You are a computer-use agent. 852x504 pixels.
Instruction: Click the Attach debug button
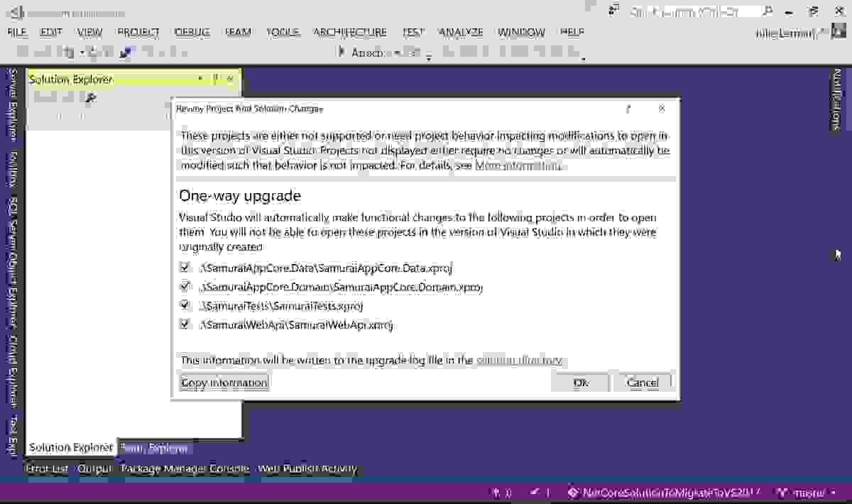(x=362, y=53)
